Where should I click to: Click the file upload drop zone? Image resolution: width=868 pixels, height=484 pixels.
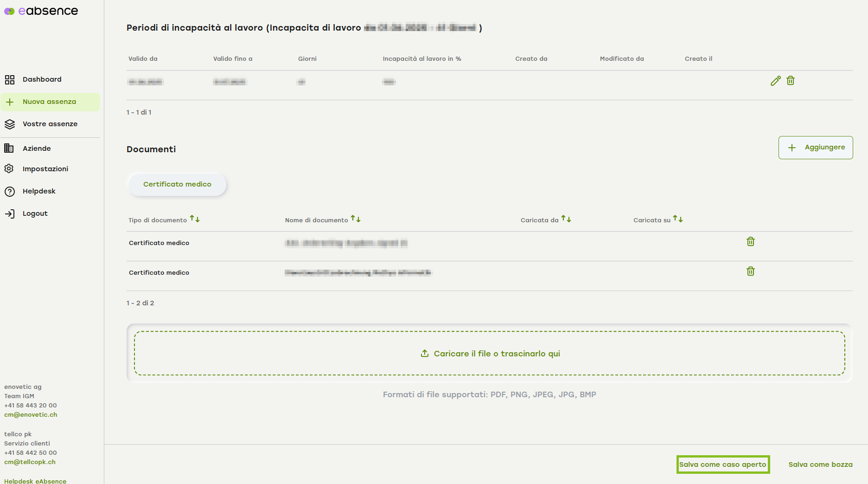coord(489,354)
